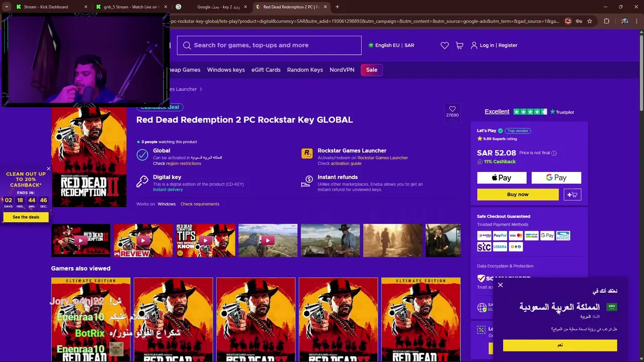644x362 pixels.
Task: Click the password key icon in address bar
Action: [579, 21]
